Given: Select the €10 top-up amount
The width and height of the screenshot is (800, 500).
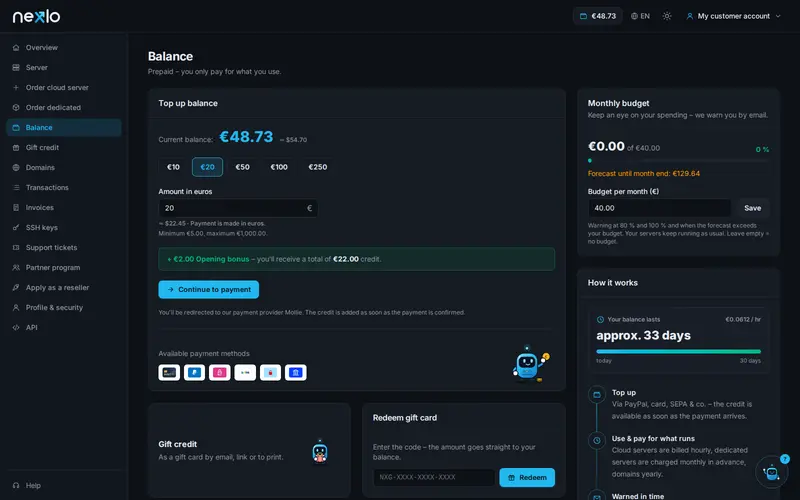Looking at the screenshot, I should click(x=173, y=167).
